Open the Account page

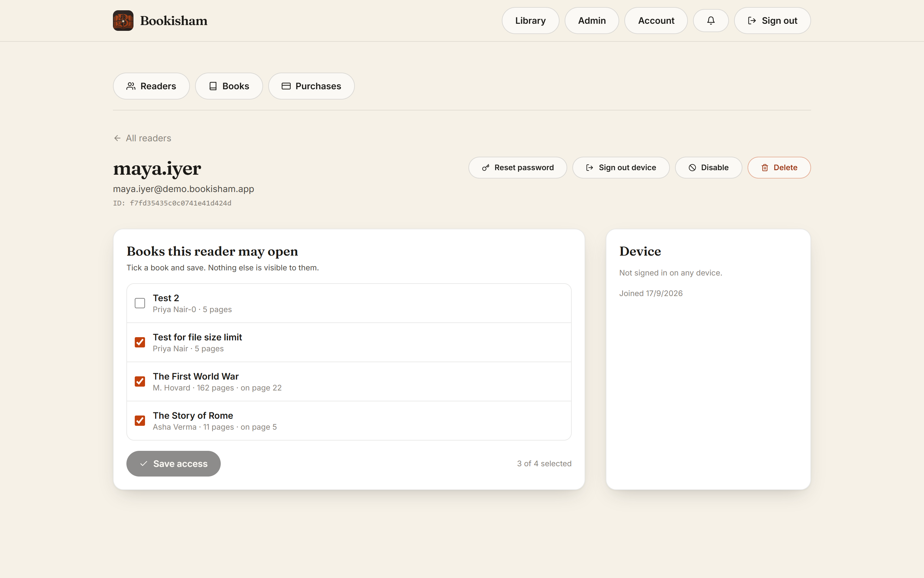[656, 21]
